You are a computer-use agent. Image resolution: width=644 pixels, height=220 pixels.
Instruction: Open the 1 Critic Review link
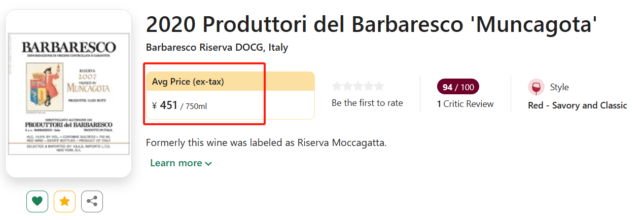click(465, 104)
